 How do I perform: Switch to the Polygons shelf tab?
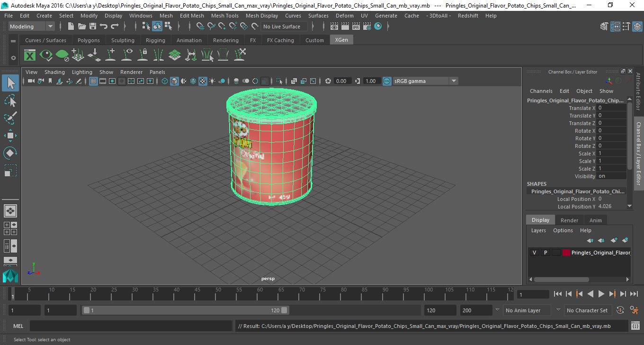89,40
